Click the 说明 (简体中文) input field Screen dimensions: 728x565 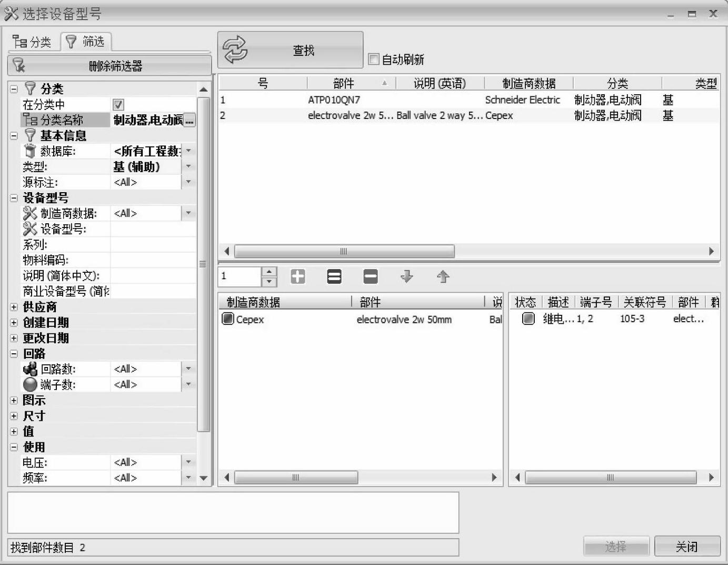(x=153, y=275)
